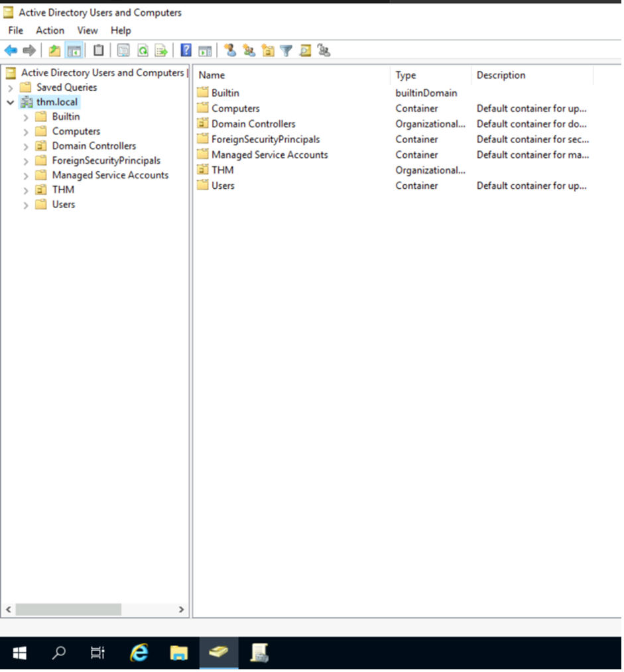Open the View menu

tap(88, 30)
